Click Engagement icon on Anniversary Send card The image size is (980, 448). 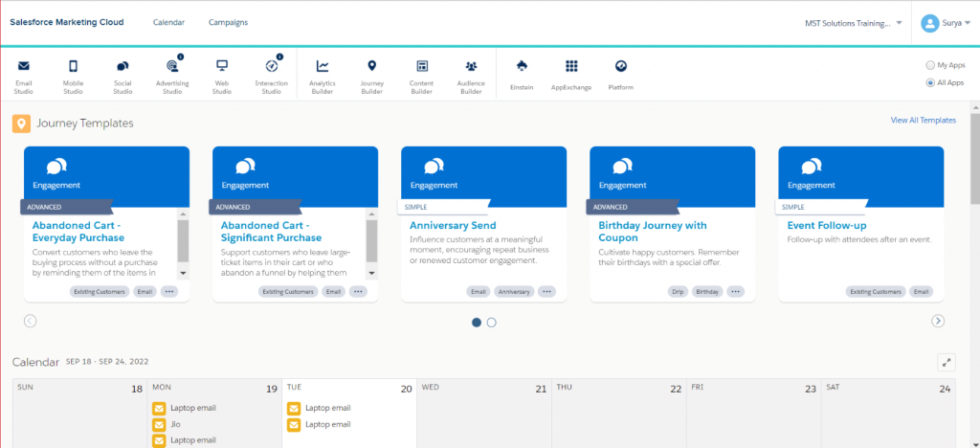pos(434,167)
